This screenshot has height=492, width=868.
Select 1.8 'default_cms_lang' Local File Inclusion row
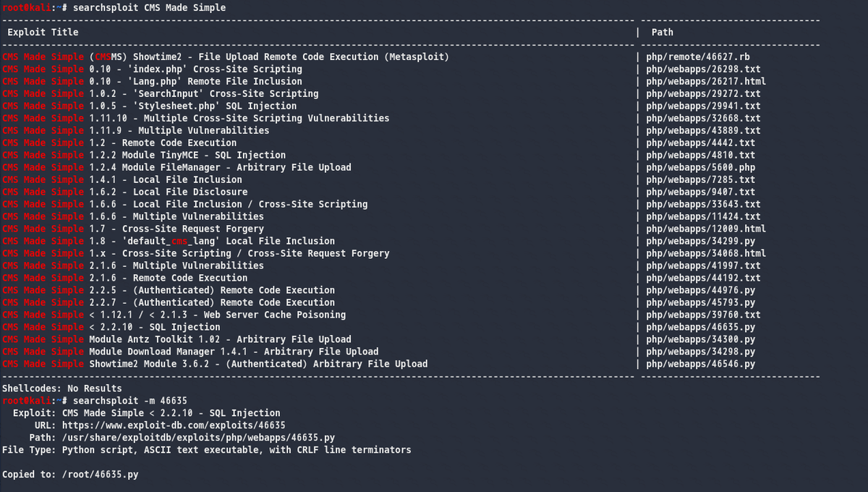point(169,241)
